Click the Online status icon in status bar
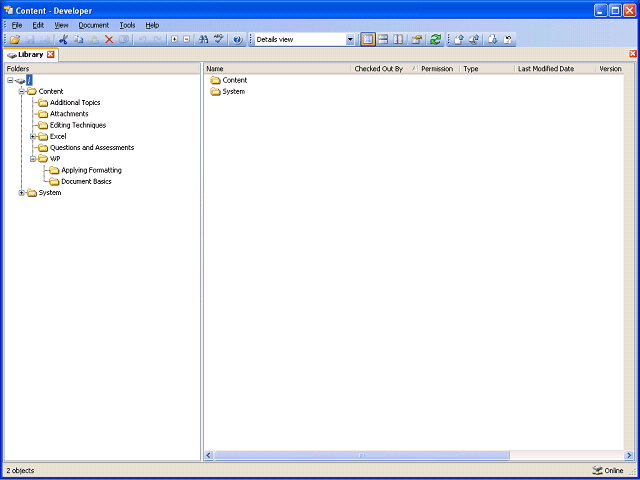This screenshot has width=640, height=480. click(597, 471)
